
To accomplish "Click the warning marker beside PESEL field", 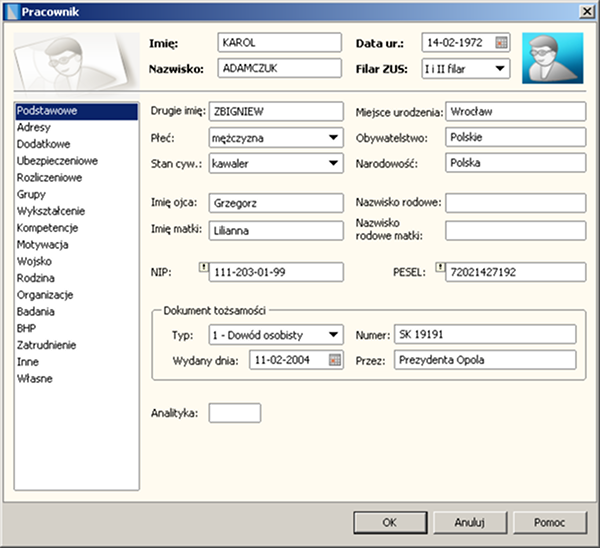I will 438,267.
